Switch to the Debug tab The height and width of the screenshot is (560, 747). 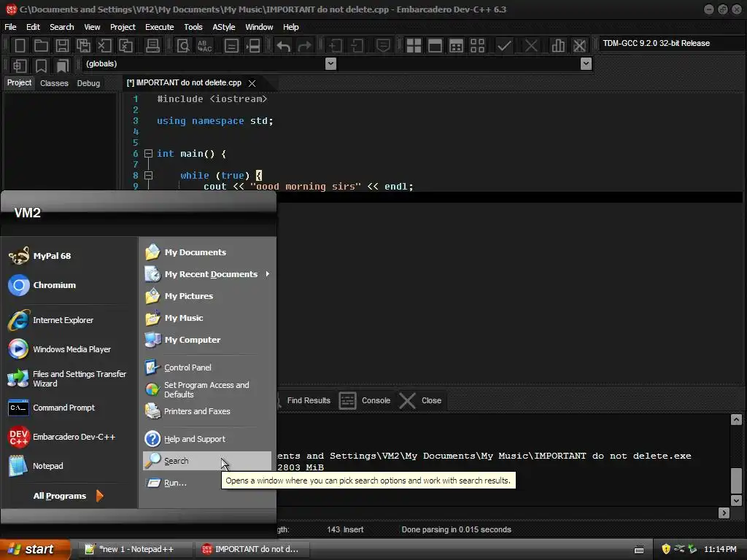88,83
